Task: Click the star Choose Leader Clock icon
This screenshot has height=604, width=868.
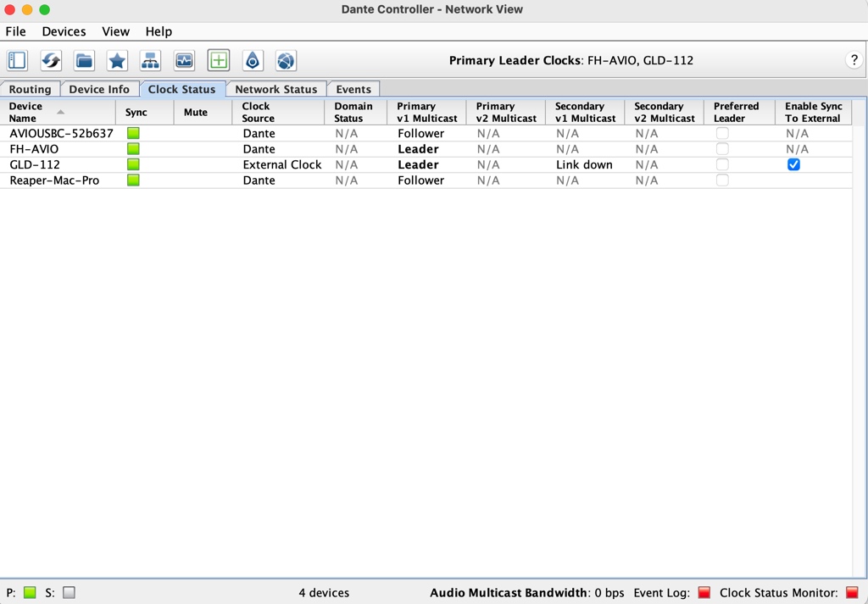Action: tap(117, 60)
